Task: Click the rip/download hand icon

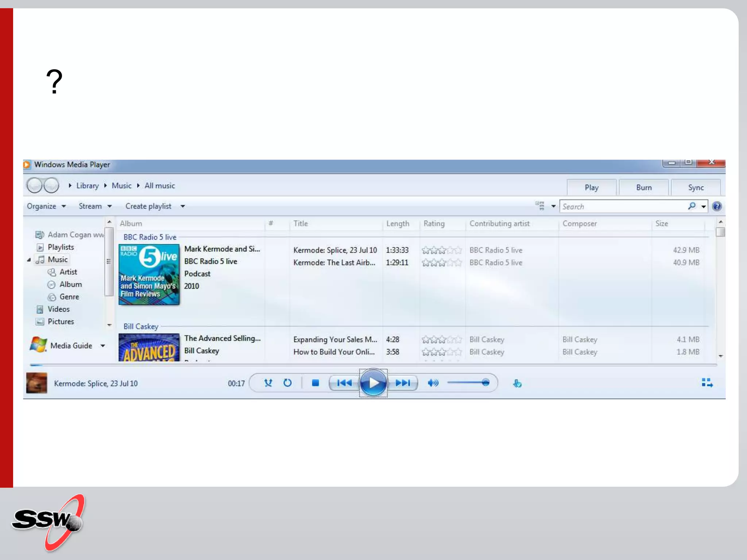Action: click(517, 383)
